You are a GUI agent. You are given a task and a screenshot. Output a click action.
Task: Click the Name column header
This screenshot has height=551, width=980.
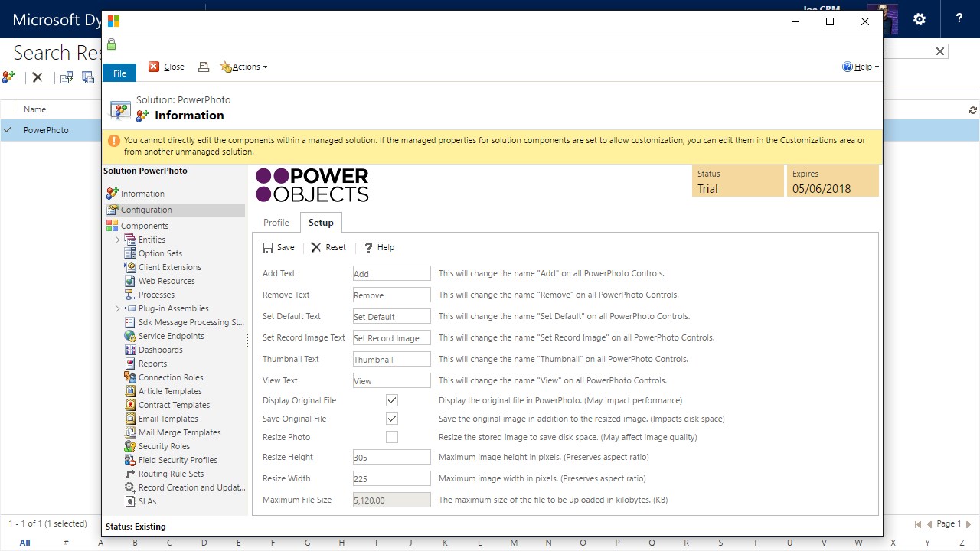(34, 109)
